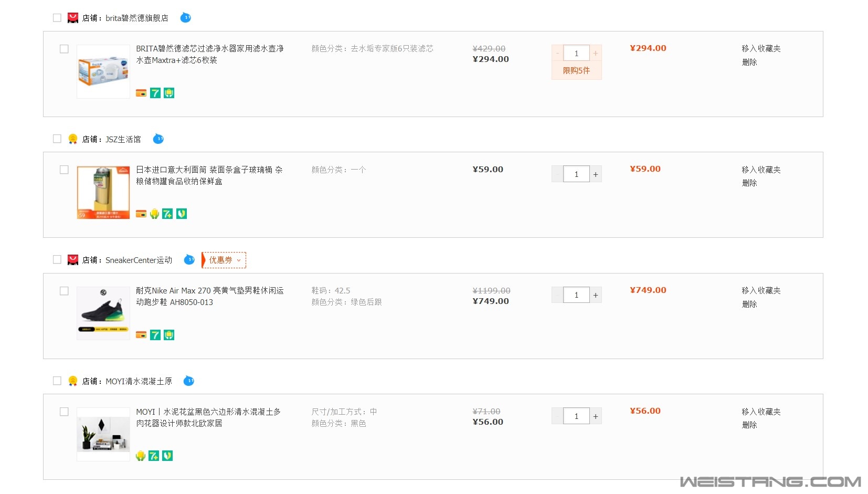Click gold medal icon beside MOYI store
The width and height of the screenshot is (868, 494).
73,381
